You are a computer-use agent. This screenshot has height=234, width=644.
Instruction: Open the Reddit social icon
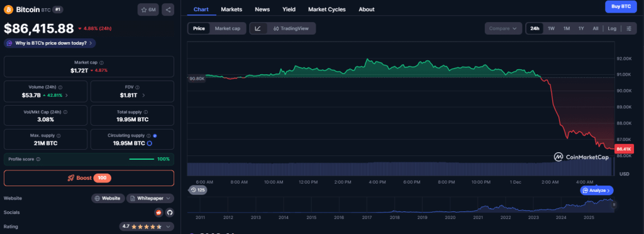[x=158, y=212]
